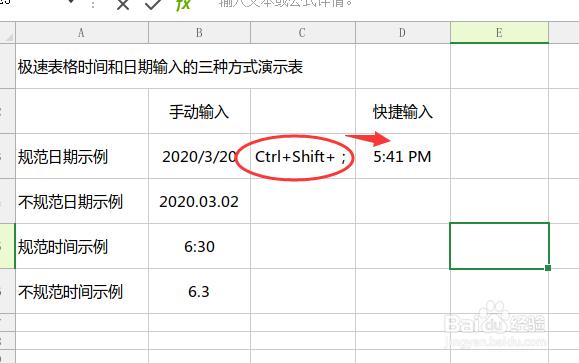Select the cell containing 6.3
Image resolution: width=579 pixels, height=363 pixels.
[199, 291]
